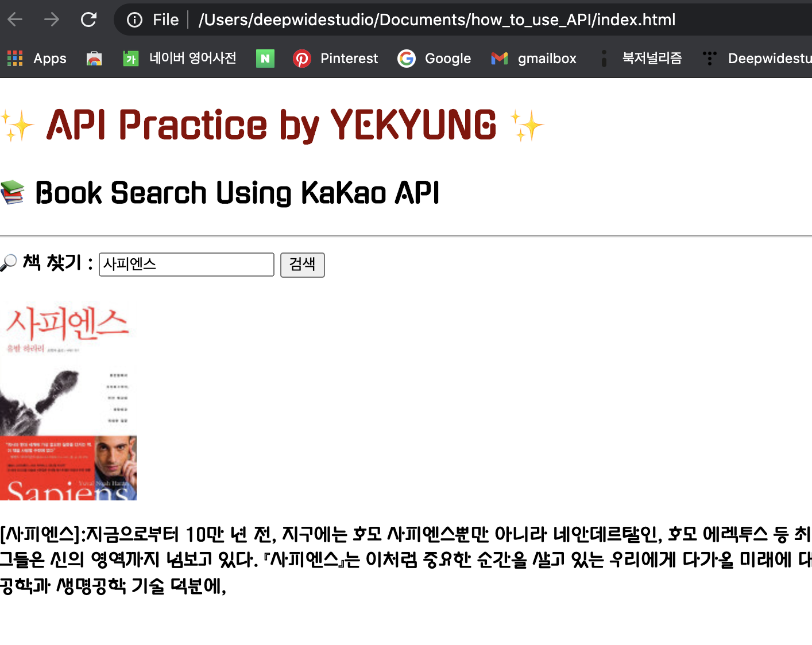Image resolution: width=812 pixels, height=645 pixels.
Task: Open the Apps grid bookmark
Action: tap(37, 58)
